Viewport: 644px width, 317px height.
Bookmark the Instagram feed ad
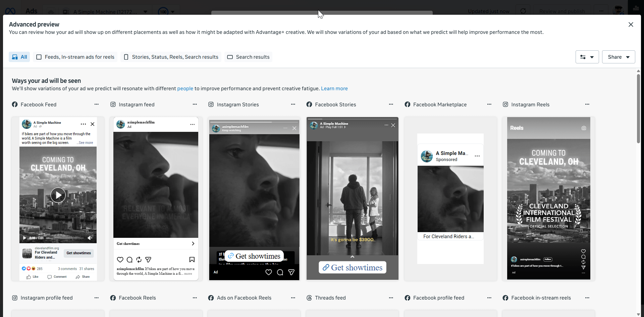(192, 260)
